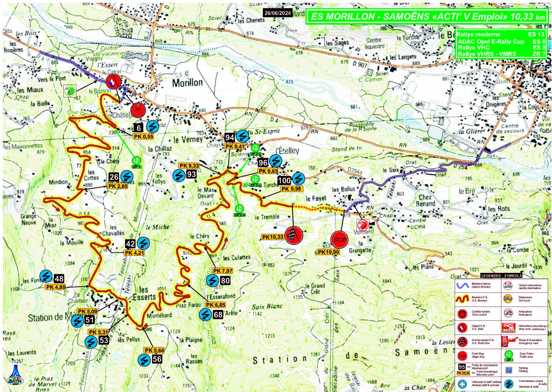Click the PK 0,55 kilometre label
This screenshot has width=552, height=392.
pos(144,136)
